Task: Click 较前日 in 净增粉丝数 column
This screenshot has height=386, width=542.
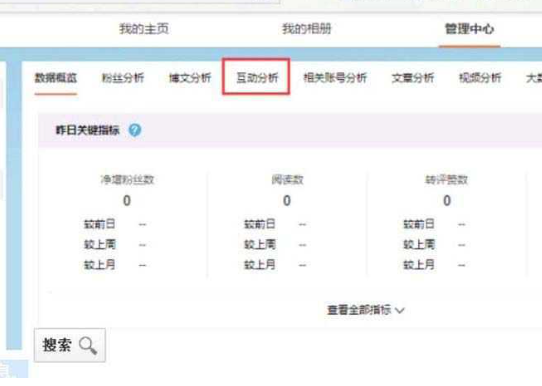Action: click(100, 224)
